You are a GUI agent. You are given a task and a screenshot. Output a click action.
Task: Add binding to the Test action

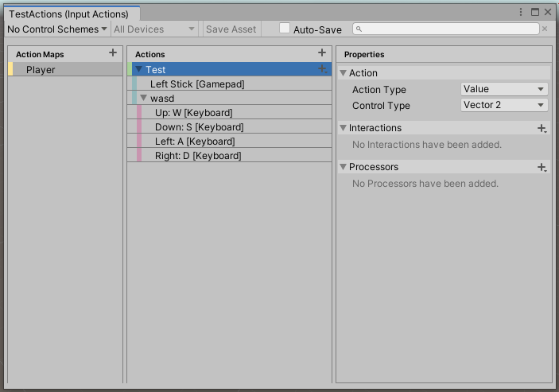tap(322, 69)
